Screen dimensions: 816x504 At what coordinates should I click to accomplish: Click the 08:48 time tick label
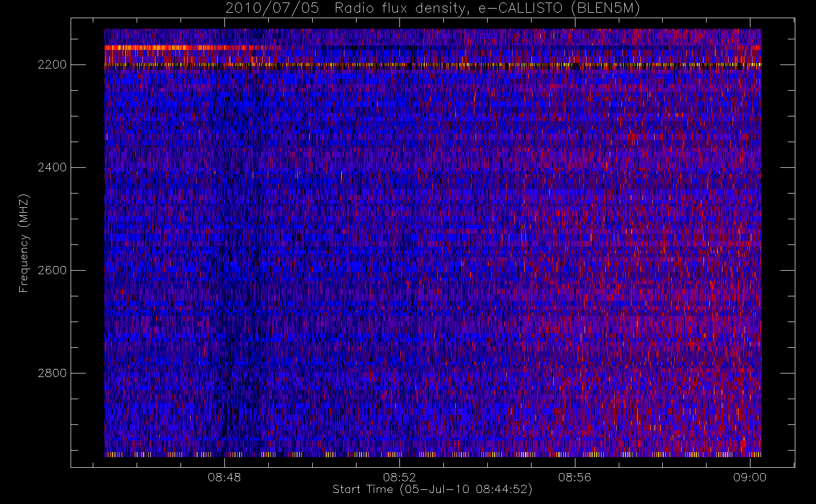pyautogui.click(x=224, y=477)
